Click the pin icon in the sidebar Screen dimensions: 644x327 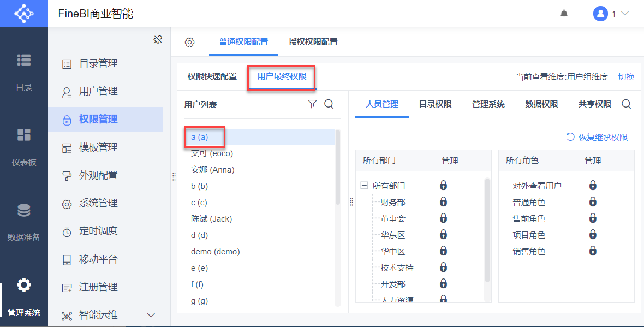[x=158, y=40]
